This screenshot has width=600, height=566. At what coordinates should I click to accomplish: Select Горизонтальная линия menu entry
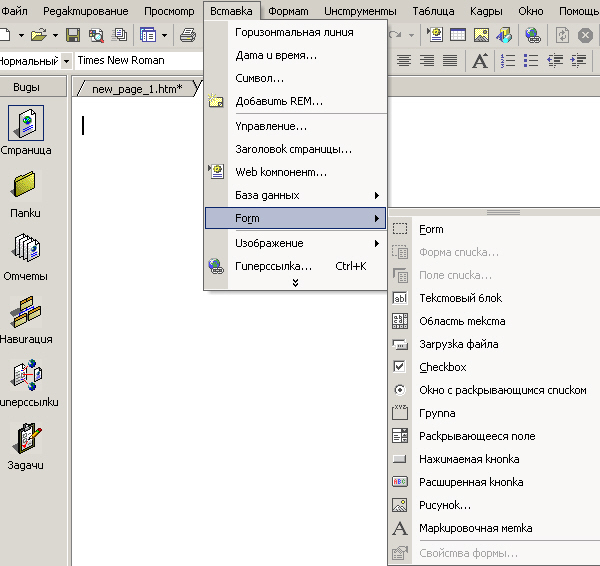294,32
